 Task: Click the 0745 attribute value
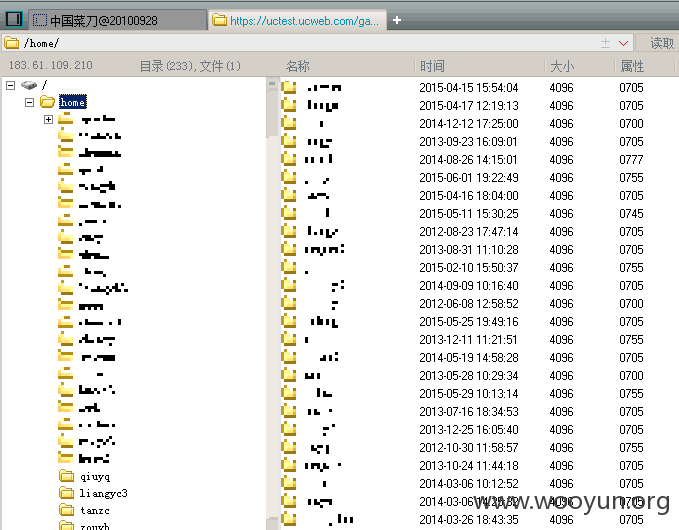coord(631,213)
